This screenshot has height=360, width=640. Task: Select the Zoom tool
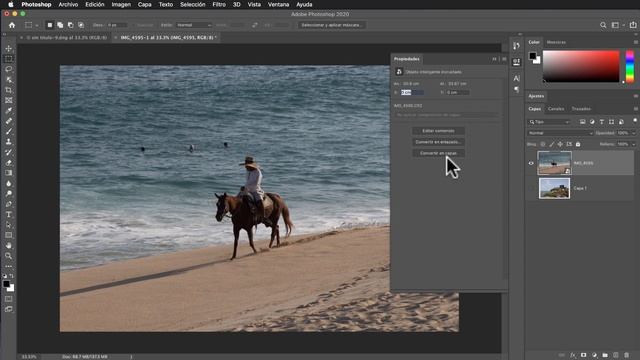tap(9, 256)
